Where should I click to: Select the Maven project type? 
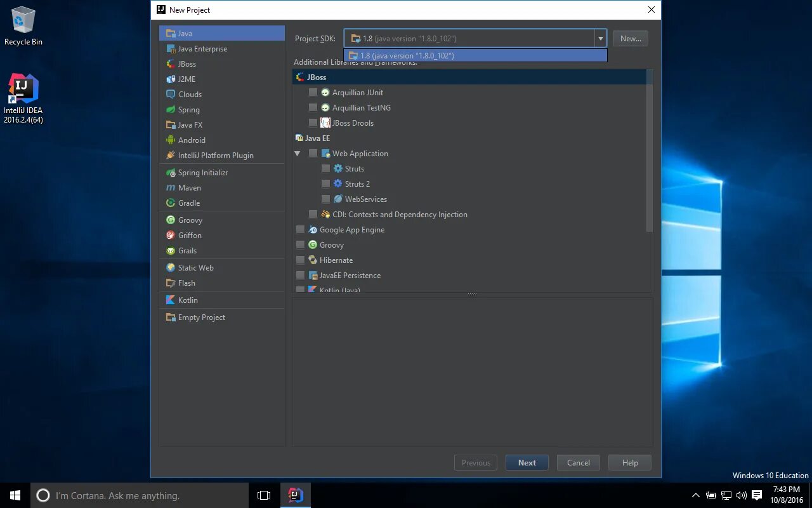tap(222, 187)
